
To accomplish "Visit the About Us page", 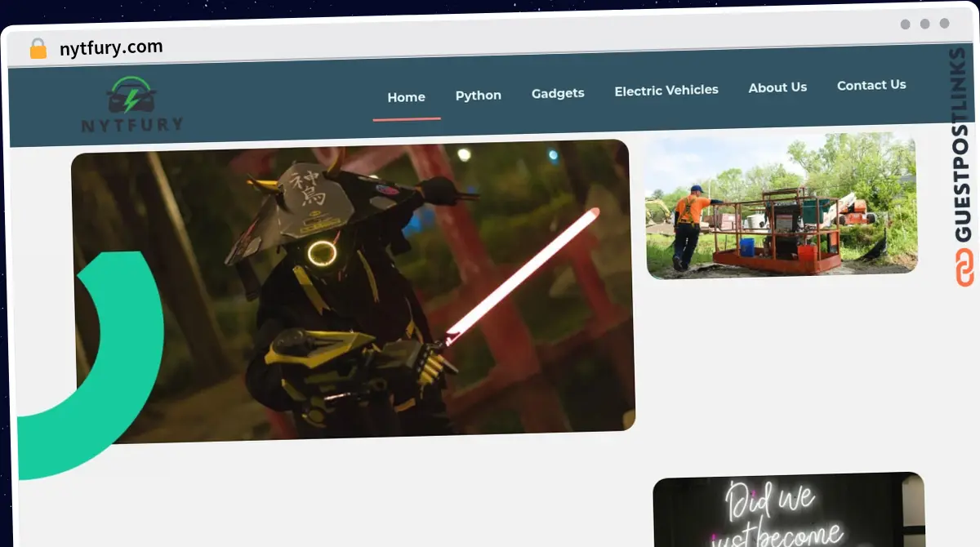I will coord(777,87).
